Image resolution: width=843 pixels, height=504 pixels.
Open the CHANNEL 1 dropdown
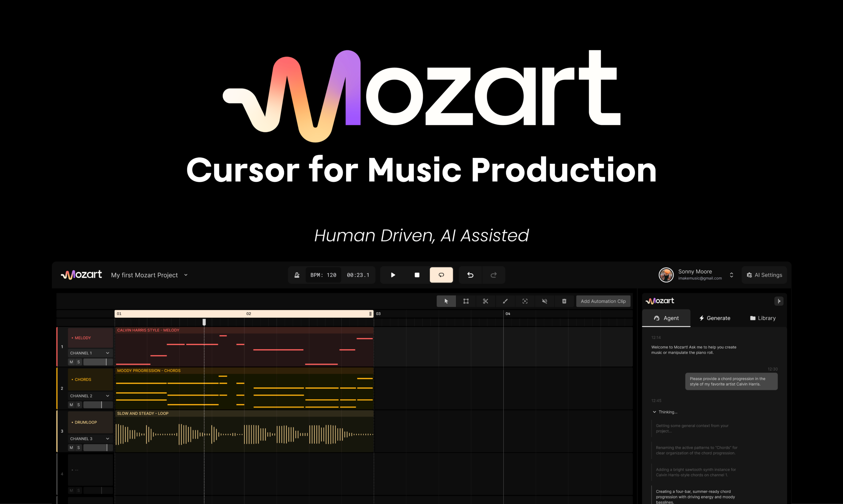point(90,353)
